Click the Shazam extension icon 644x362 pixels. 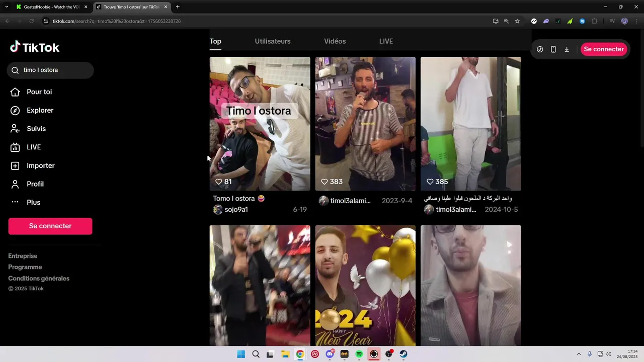[x=582, y=21]
